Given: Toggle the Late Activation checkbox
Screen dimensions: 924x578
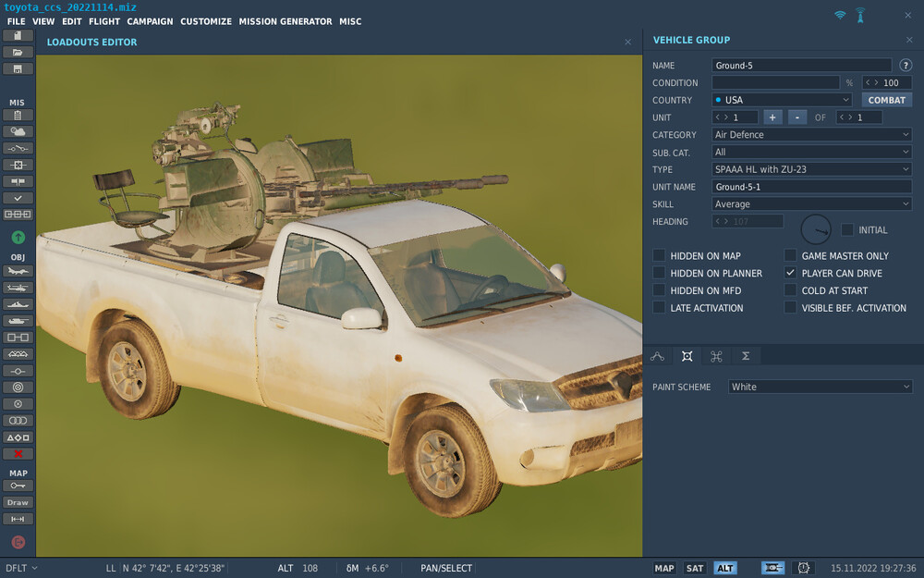Looking at the screenshot, I should [x=659, y=308].
